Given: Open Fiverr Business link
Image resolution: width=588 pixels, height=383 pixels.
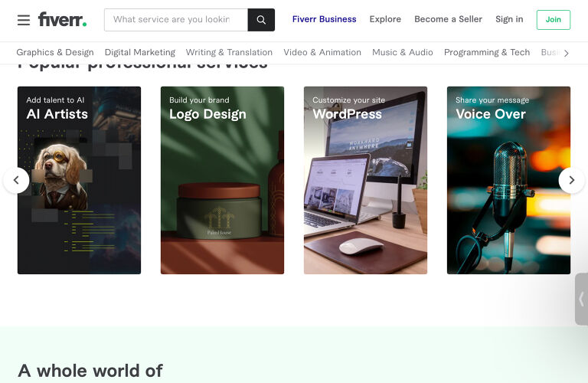Looking at the screenshot, I should (x=324, y=19).
